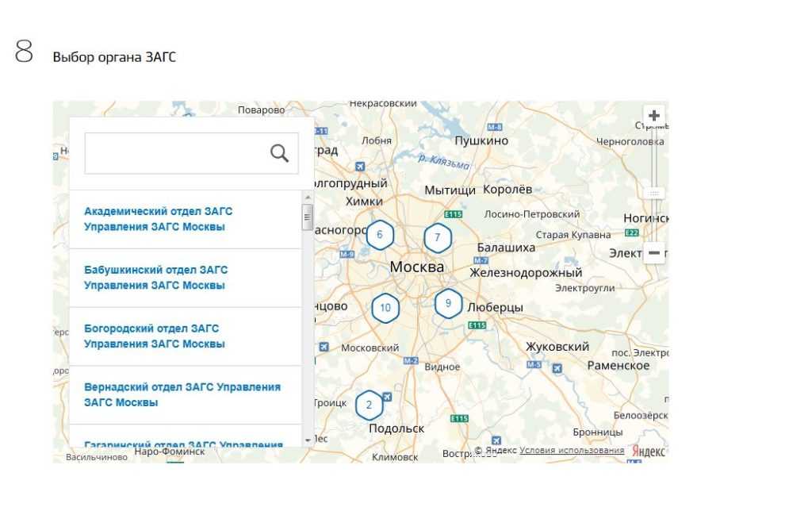Zoom in the map with plus button
Image resolution: width=812 pixels, height=511 pixels.
654,116
